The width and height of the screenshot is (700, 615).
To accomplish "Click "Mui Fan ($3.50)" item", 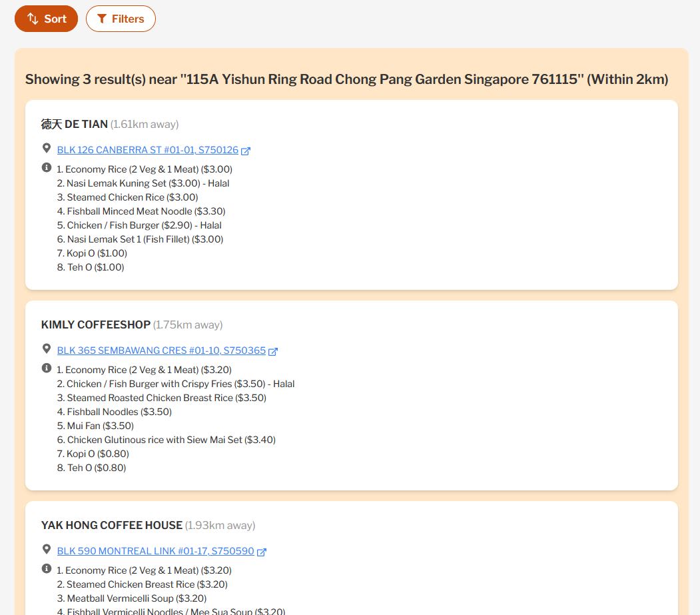I will coord(95,426).
